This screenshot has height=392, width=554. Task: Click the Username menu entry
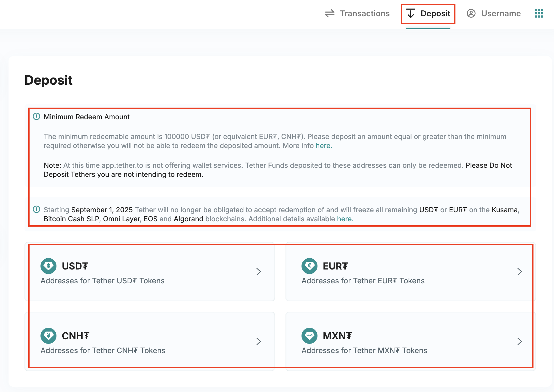[501, 13]
